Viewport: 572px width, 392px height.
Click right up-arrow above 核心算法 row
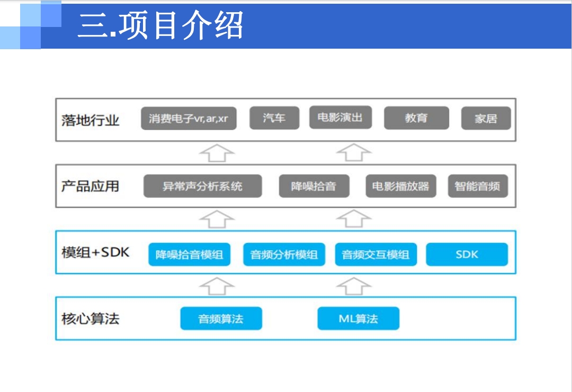[x=354, y=286]
